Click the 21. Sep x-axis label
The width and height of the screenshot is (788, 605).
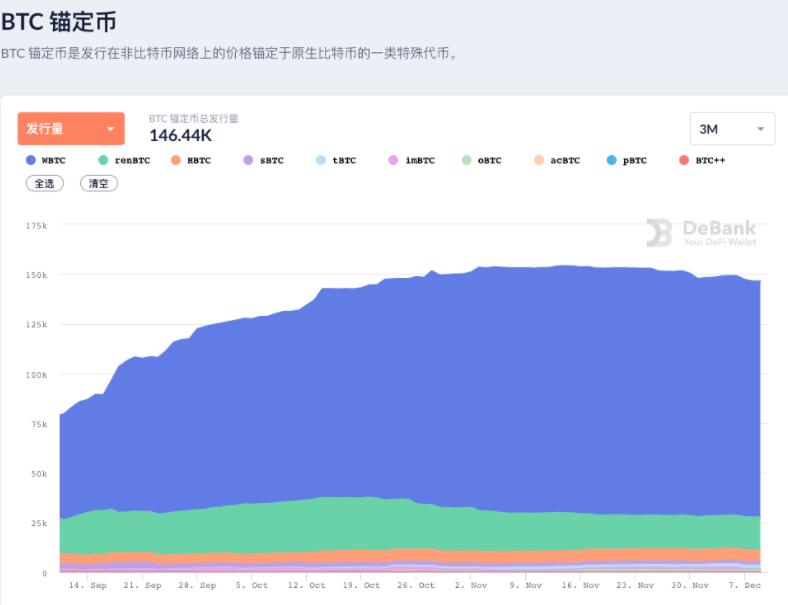tap(143, 585)
